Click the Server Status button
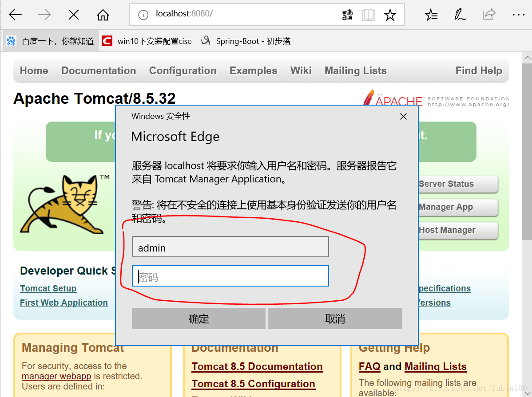Screen dimensions: 532x397 click(458, 184)
